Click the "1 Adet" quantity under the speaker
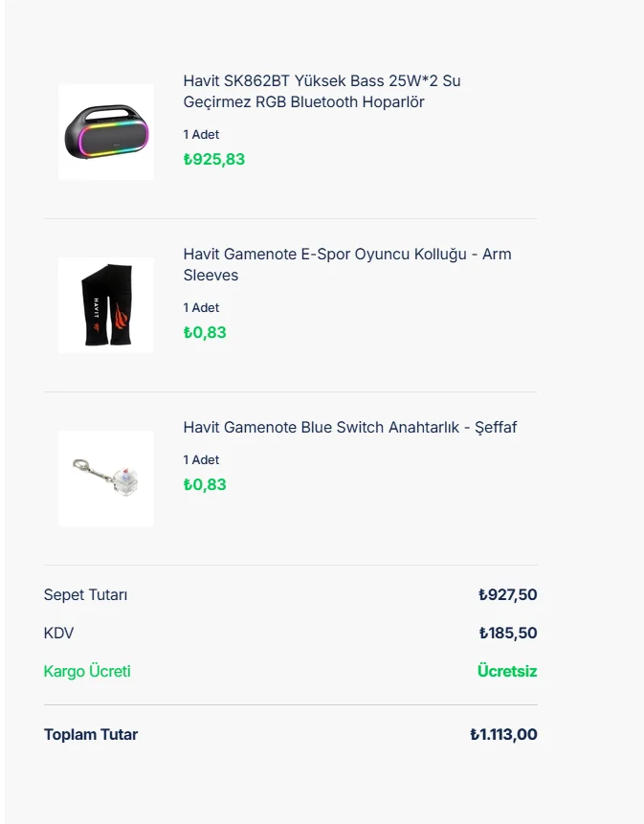644x824 pixels. (201, 135)
